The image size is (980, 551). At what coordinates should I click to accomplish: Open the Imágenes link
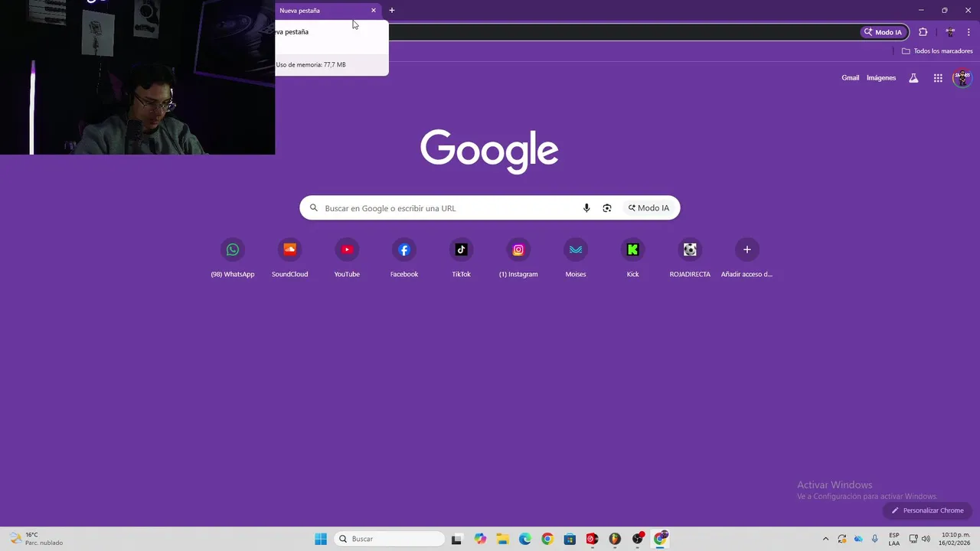click(x=881, y=78)
